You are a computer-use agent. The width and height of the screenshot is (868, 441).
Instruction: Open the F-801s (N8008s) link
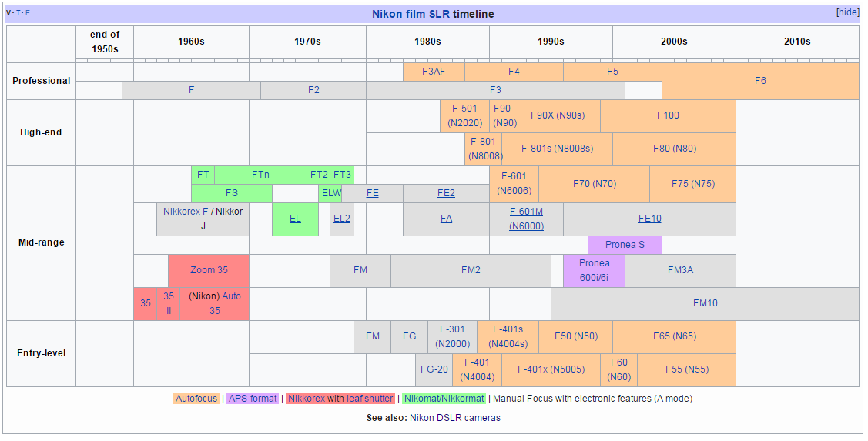point(557,149)
